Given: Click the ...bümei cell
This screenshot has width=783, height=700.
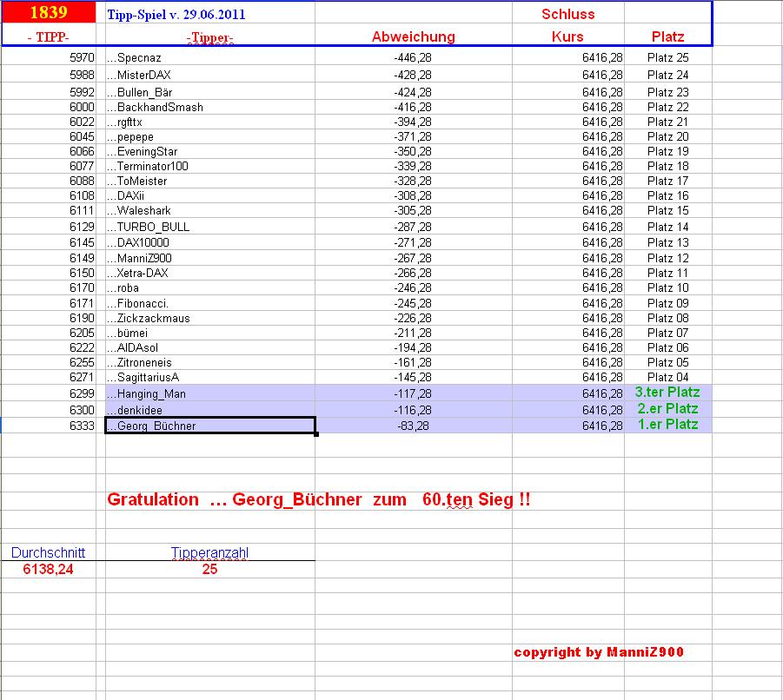Looking at the screenshot, I should pos(209,333).
